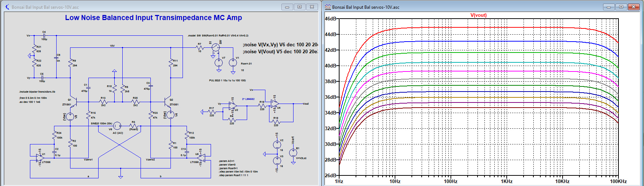Viewport: 644px width, 186px height.
Task: Click the '.step param Rcart 1 11 1' directive
Action: tap(233, 175)
